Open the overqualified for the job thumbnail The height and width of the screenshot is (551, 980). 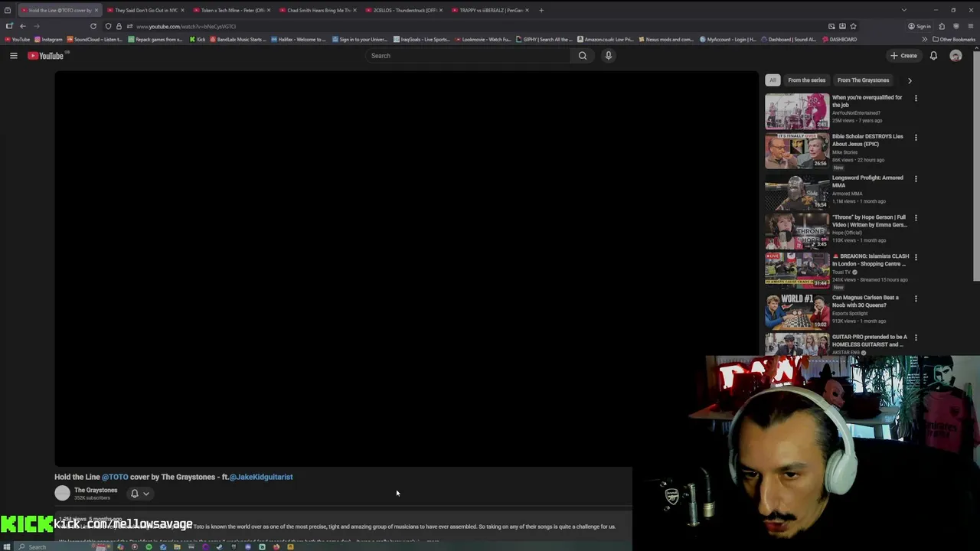pos(797,111)
